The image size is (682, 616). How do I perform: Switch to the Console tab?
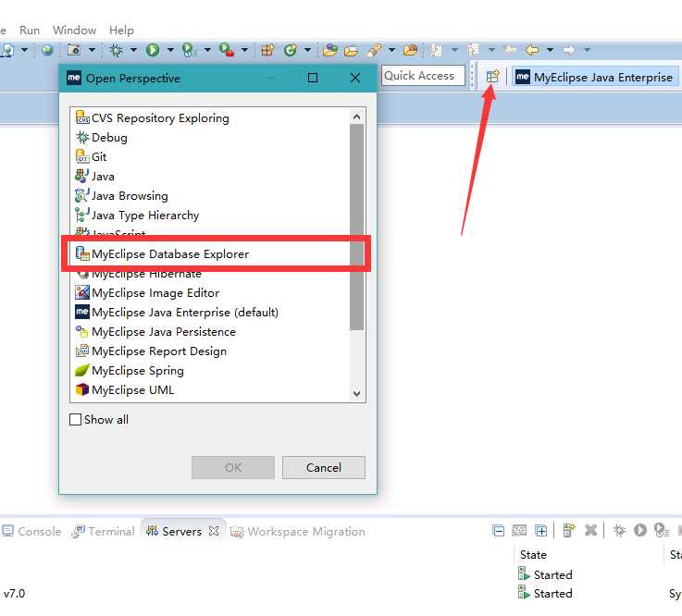click(31, 531)
